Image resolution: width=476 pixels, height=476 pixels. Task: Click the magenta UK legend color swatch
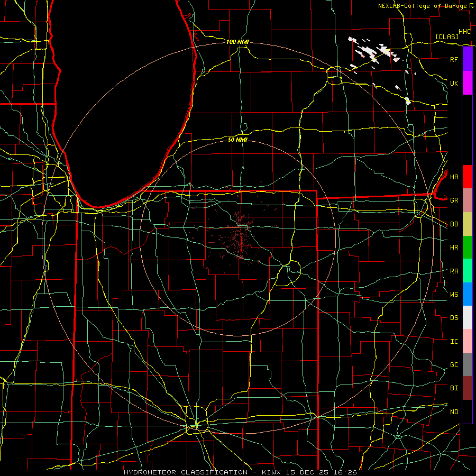[467, 83]
